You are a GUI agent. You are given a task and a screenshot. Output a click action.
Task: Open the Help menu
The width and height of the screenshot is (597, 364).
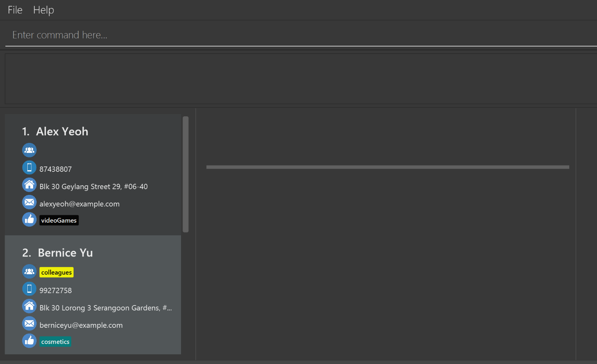[x=44, y=10]
